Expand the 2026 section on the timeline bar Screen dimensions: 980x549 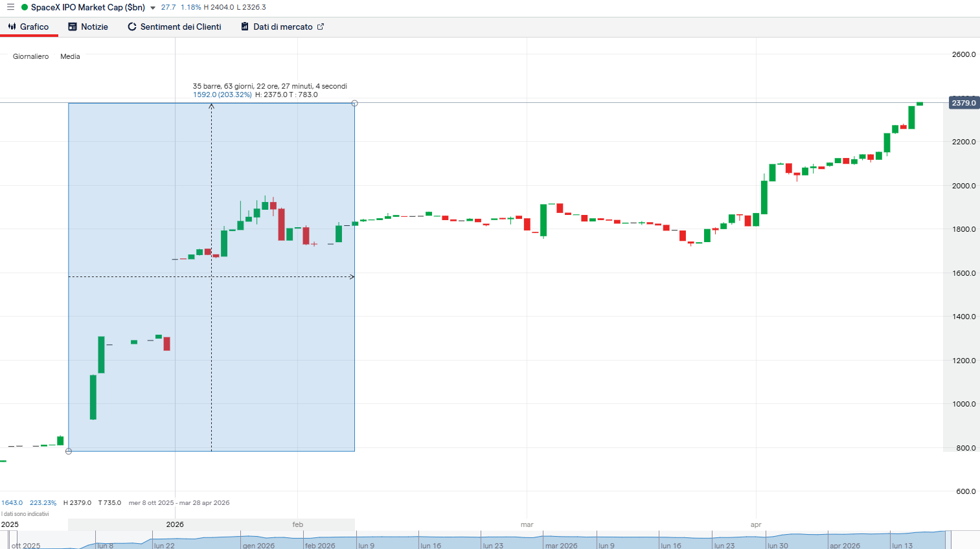pos(174,524)
